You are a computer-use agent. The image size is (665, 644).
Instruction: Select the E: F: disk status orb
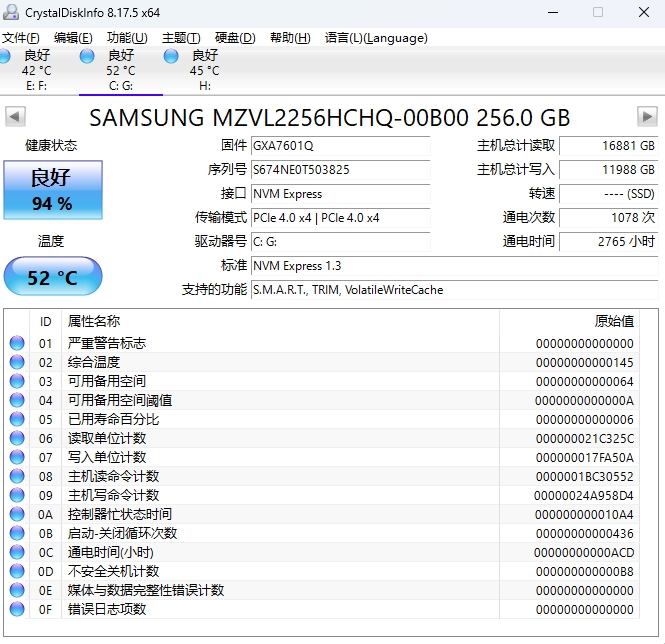click(3, 55)
